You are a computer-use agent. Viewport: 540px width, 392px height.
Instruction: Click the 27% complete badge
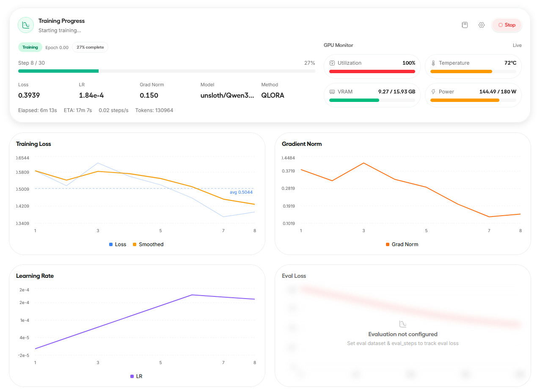click(x=90, y=47)
